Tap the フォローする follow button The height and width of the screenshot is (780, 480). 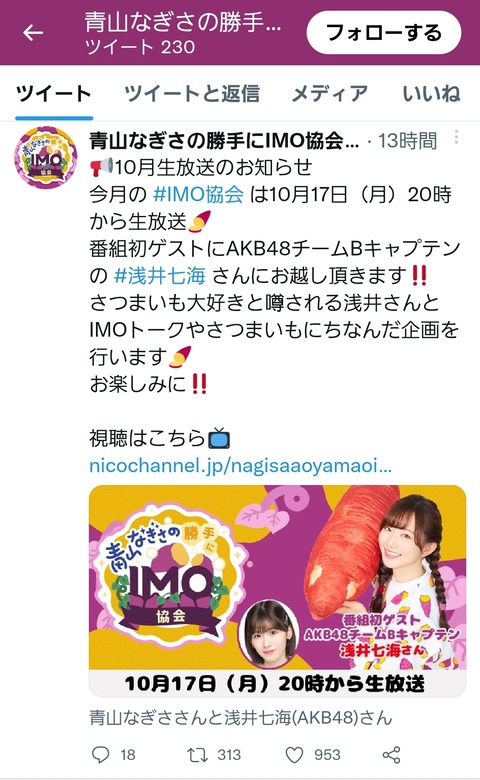click(384, 32)
